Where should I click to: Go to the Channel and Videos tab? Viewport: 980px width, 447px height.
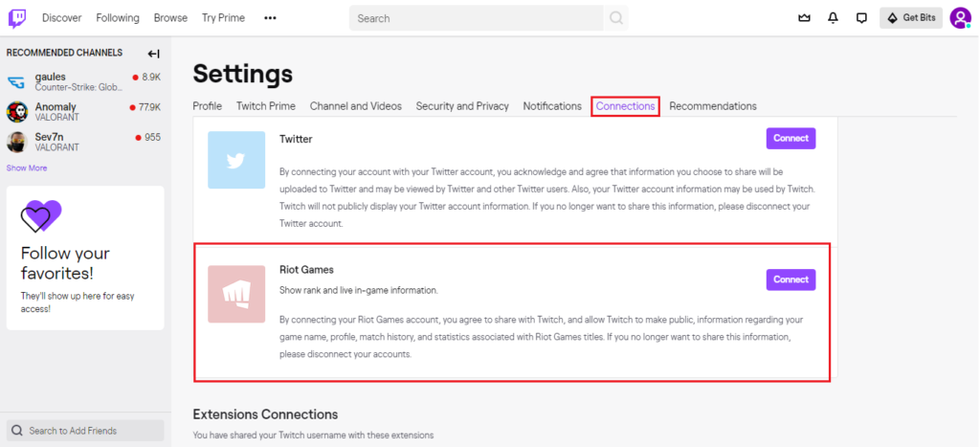pos(355,106)
